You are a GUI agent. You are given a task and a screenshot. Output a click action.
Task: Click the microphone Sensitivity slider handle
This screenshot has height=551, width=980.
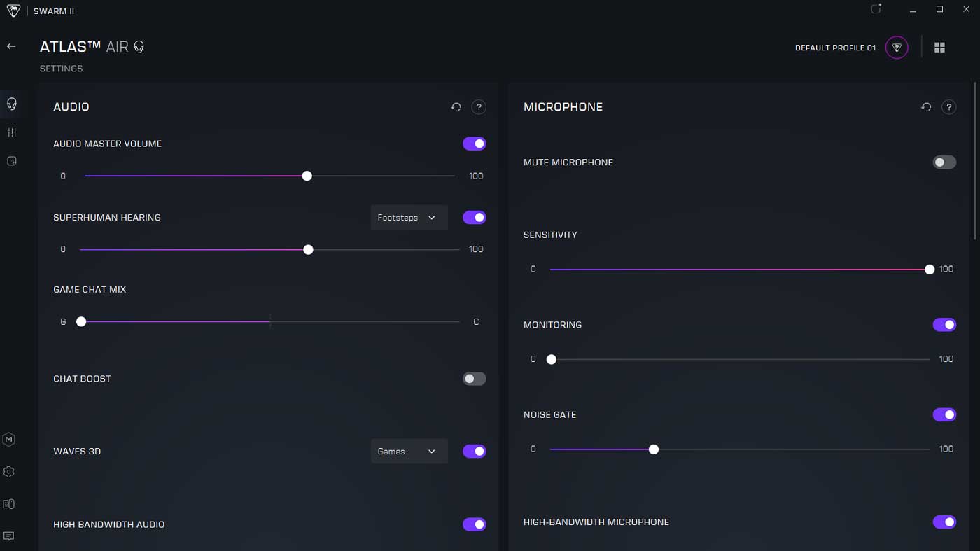click(930, 270)
